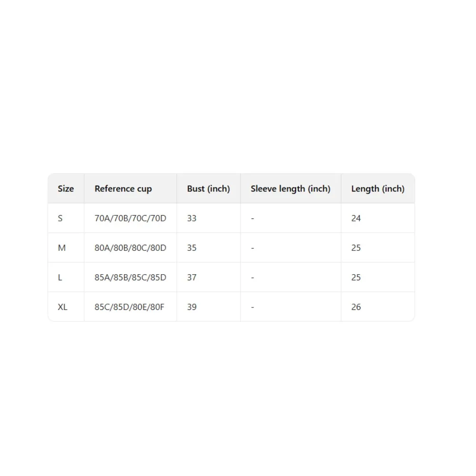The height and width of the screenshot is (476, 476).
Task: Click the XL size cell
Action: click(x=63, y=307)
